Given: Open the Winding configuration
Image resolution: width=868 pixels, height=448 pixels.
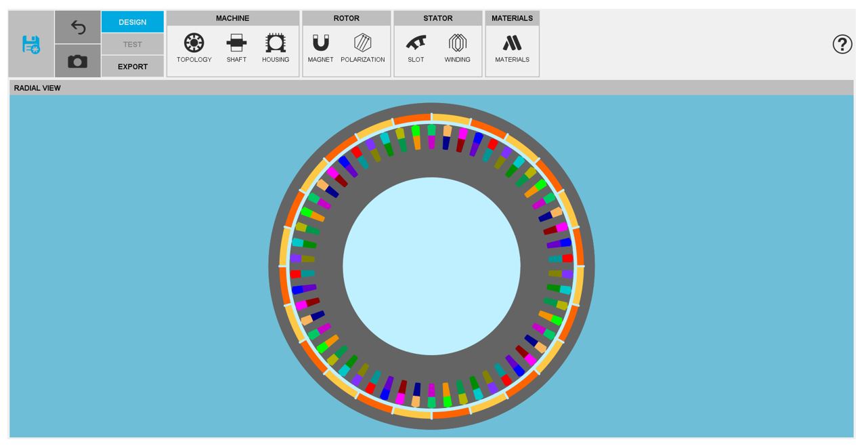Looking at the screenshot, I should (458, 48).
